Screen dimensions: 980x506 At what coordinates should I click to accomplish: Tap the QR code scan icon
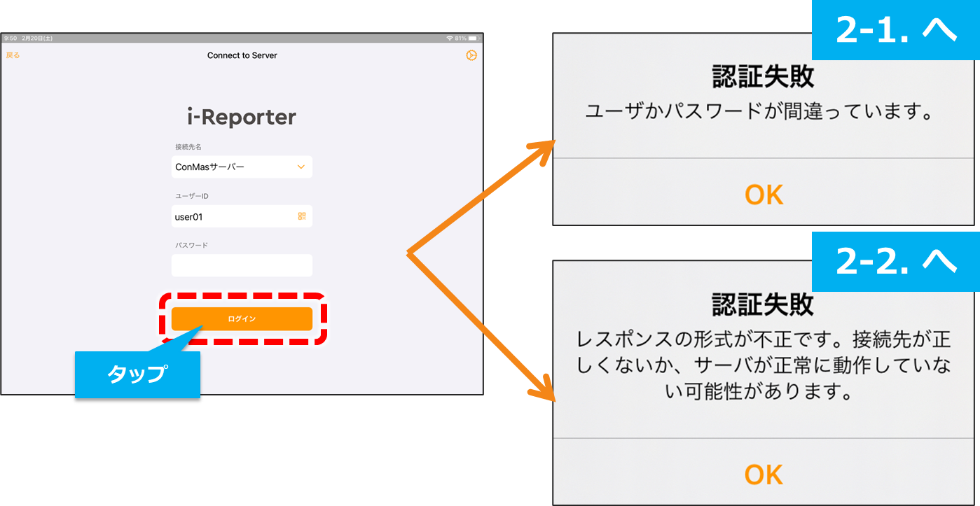(x=302, y=216)
